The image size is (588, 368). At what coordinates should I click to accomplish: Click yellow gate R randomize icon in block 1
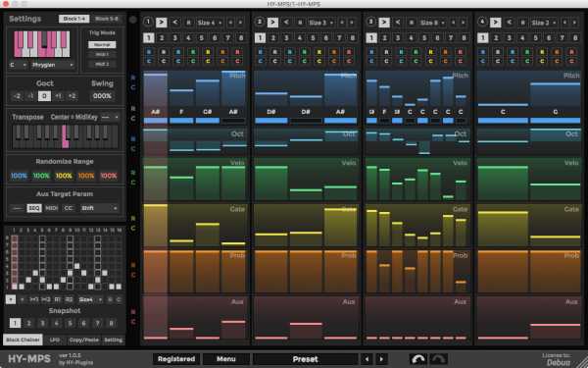coord(208,52)
